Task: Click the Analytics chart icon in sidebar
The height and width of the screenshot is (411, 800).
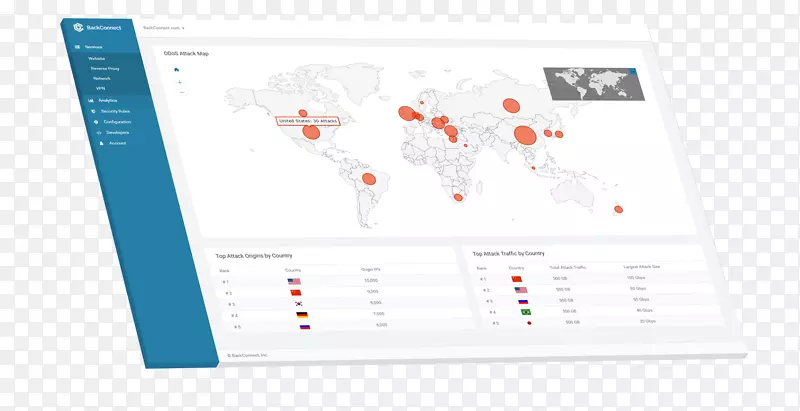Action: coord(90,100)
